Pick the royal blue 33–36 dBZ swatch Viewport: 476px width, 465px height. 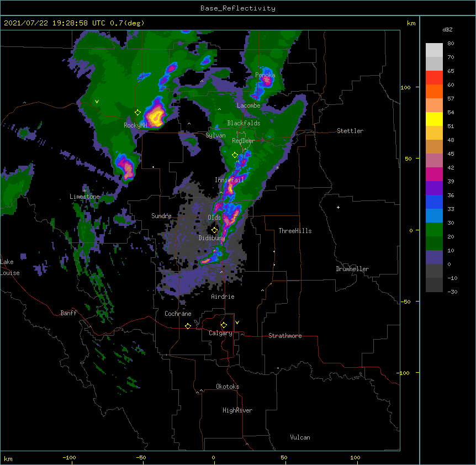click(434, 202)
